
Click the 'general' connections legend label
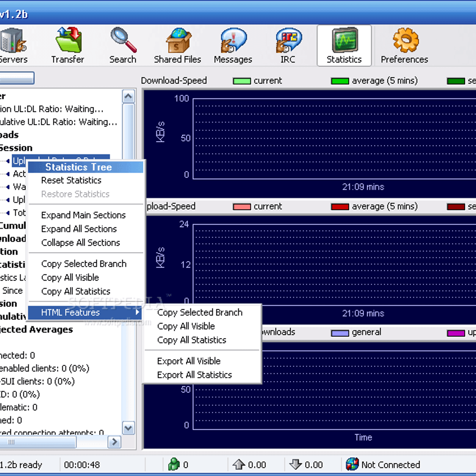pyautogui.click(x=367, y=332)
